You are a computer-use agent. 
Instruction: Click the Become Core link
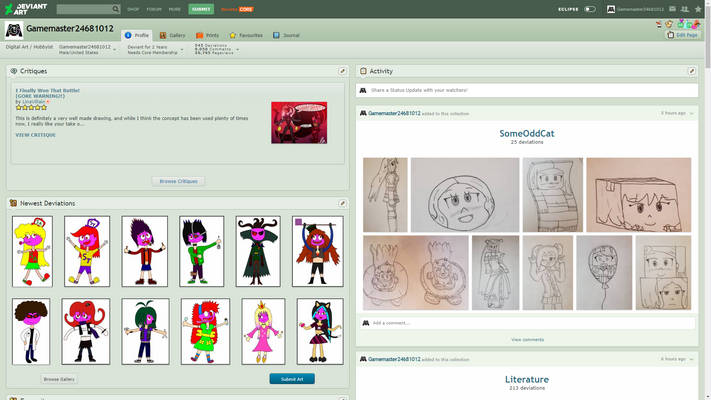click(x=237, y=9)
